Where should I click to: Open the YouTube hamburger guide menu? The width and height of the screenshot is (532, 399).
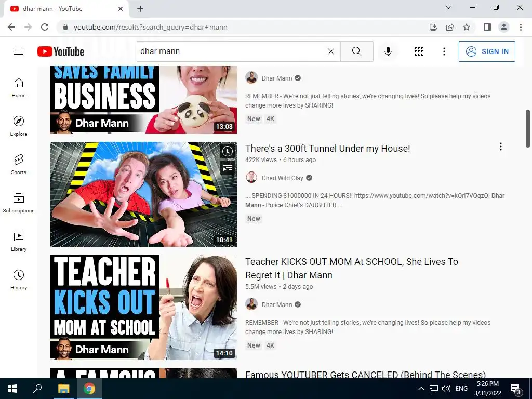pos(19,51)
